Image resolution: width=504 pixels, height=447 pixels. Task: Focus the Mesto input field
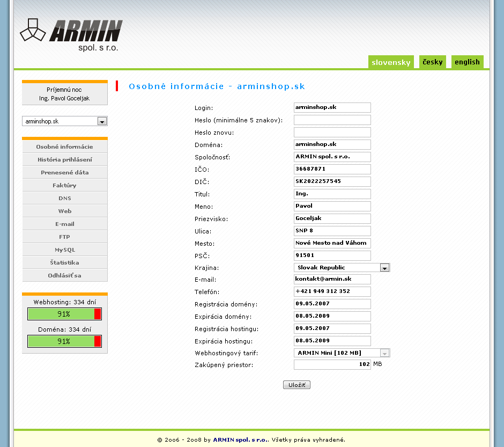point(332,243)
